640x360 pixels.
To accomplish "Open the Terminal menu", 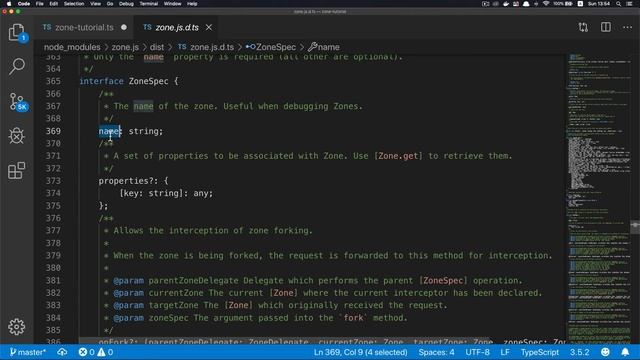I will click(149, 4).
